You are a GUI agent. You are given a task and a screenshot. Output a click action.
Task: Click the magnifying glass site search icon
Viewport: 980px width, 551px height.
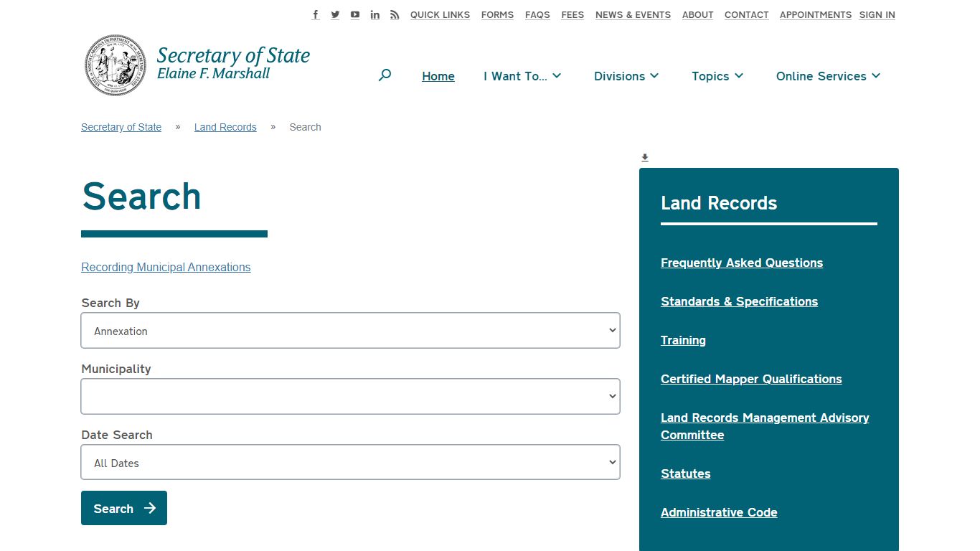pos(385,75)
